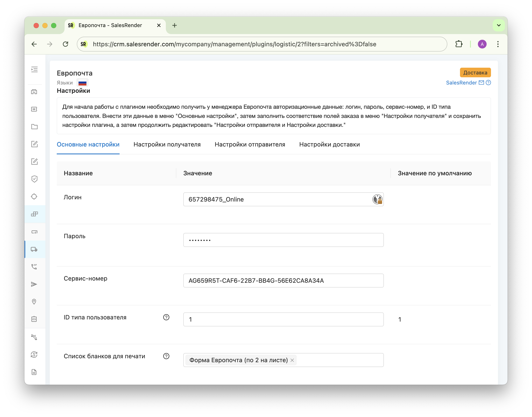Open the map pin location icon
The height and width of the screenshot is (417, 532).
click(34, 302)
